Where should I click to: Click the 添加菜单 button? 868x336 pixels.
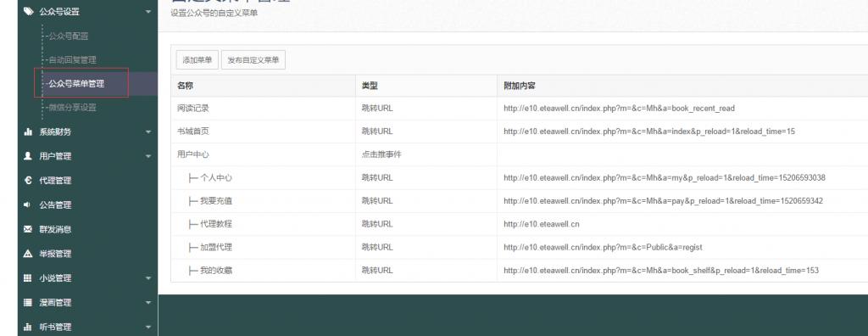(197, 60)
